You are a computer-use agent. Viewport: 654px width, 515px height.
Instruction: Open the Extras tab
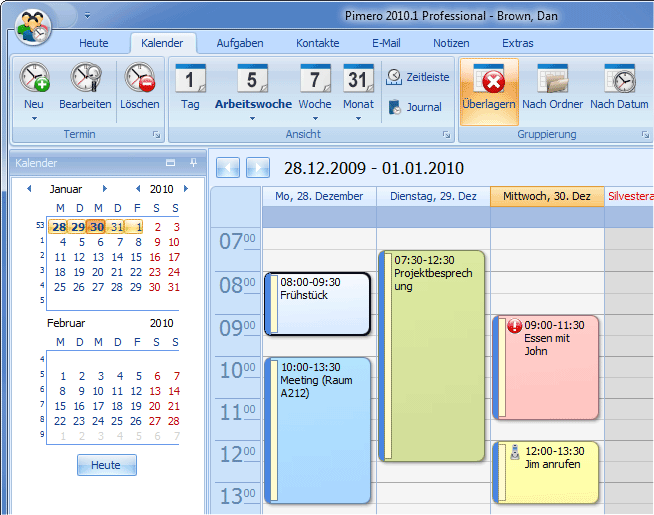point(518,43)
